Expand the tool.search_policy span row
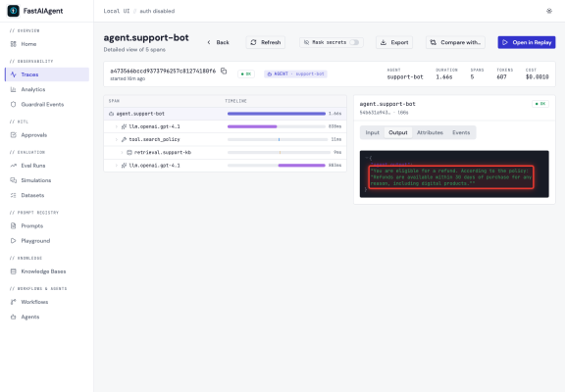This screenshot has width=565, height=392. (117, 140)
